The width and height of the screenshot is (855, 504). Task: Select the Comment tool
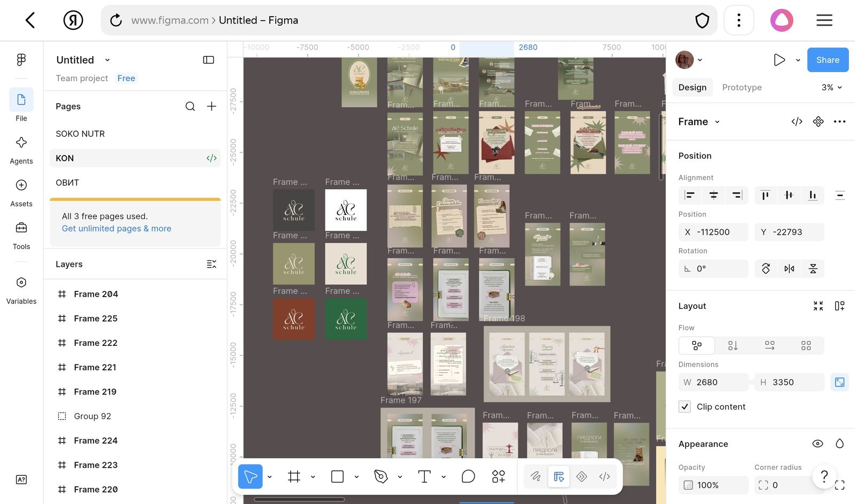coord(468,476)
